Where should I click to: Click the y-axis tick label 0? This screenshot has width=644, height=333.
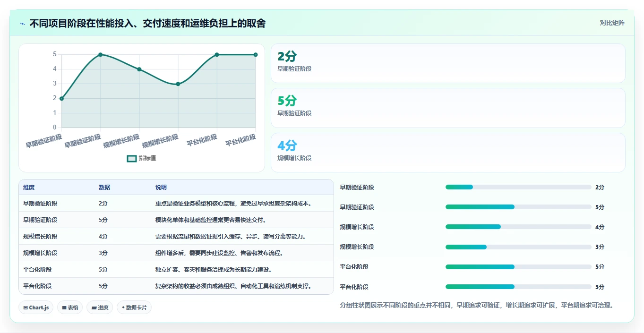point(55,128)
